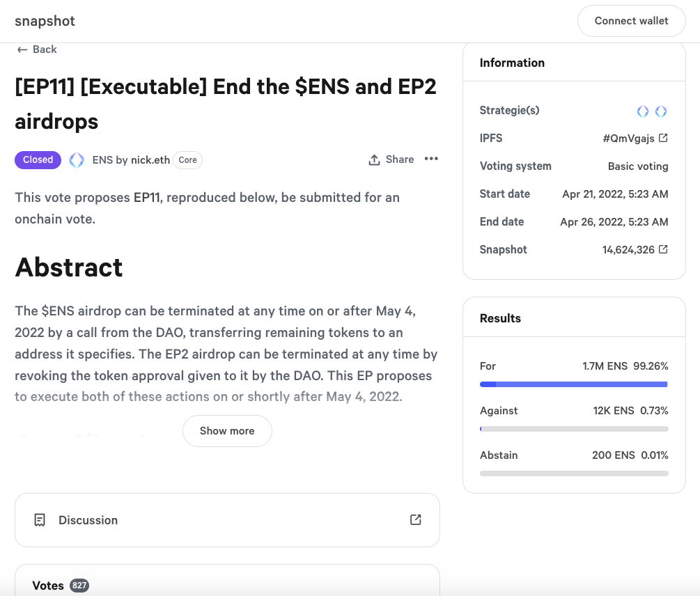Open the #QmVgajs IPFS hash link
Image resolution: width=700 pixels, height=596 pixels.
[x=628, y=139]
